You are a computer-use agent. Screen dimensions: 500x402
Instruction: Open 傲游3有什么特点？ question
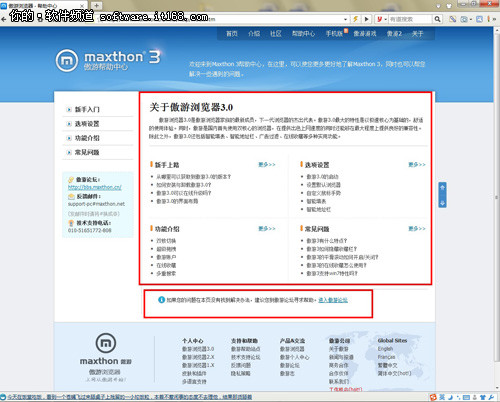coord(327,241)
